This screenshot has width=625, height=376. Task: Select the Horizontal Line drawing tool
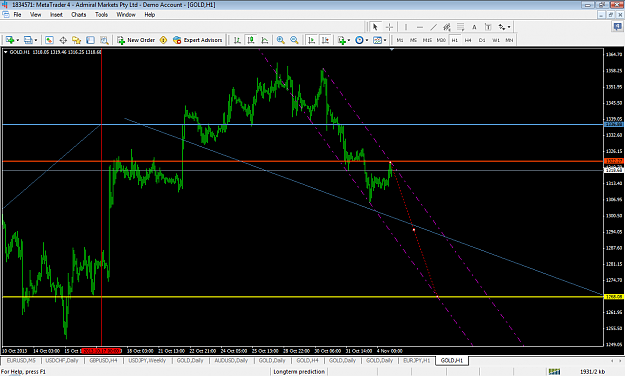pos(420,27)
